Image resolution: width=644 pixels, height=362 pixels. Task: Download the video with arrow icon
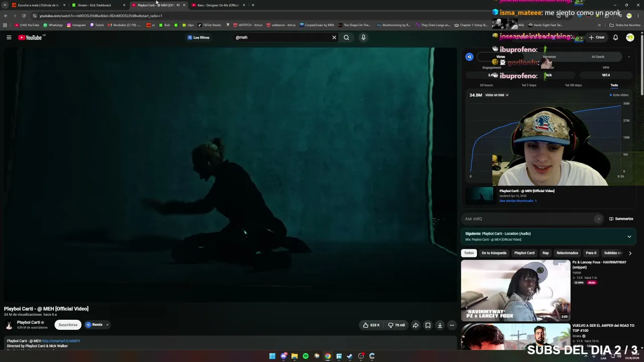tap(440, 325)
